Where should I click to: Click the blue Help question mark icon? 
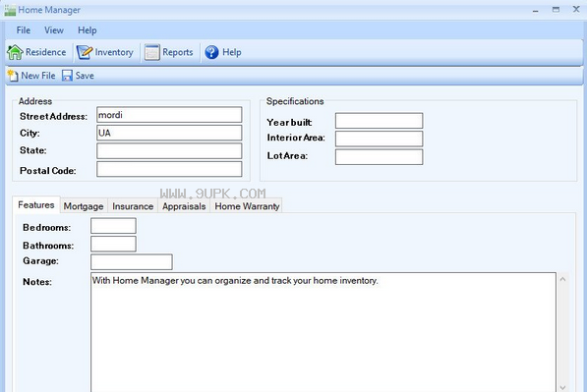tap(211, 52)
